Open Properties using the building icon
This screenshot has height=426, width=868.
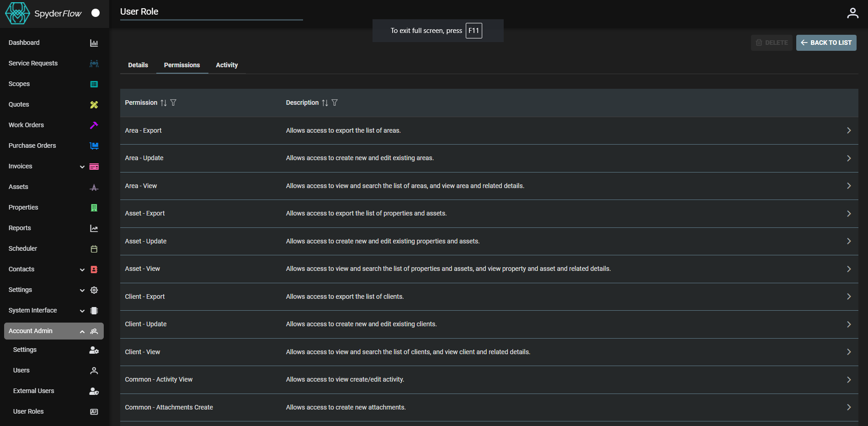pos(94,208)
